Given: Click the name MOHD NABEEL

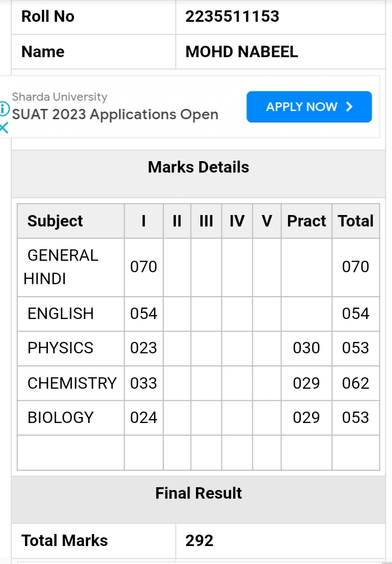Looking at the screenshot, I should (242, 52).
